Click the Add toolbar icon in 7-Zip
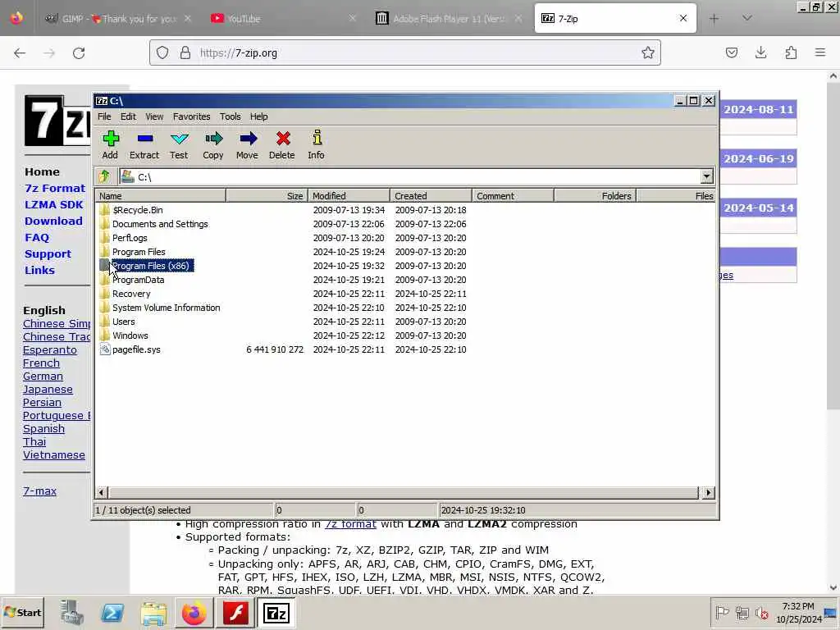 coord(111,139)
